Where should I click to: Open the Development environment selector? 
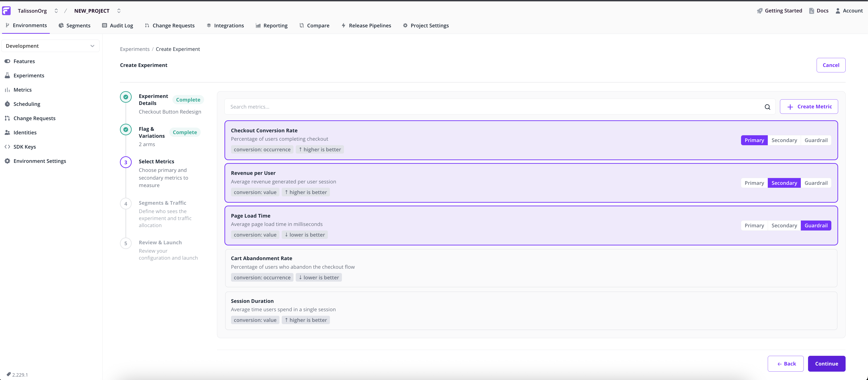50,45
